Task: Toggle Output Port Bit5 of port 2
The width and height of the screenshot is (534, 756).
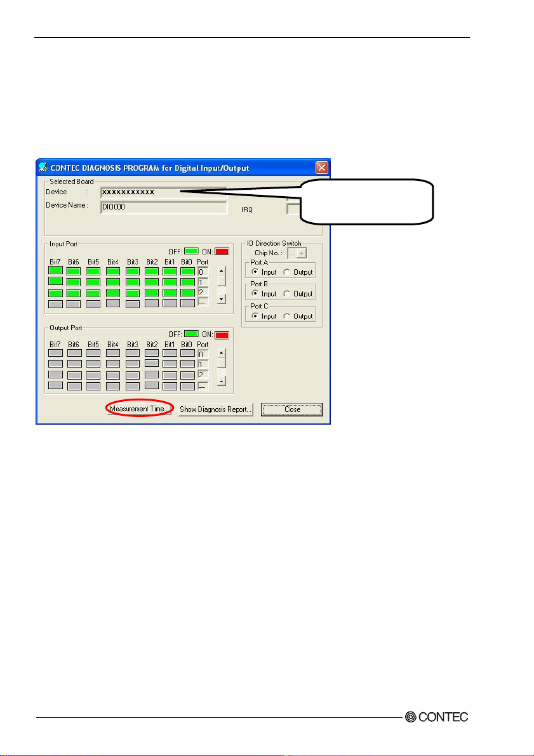Action: click(93, 375)
